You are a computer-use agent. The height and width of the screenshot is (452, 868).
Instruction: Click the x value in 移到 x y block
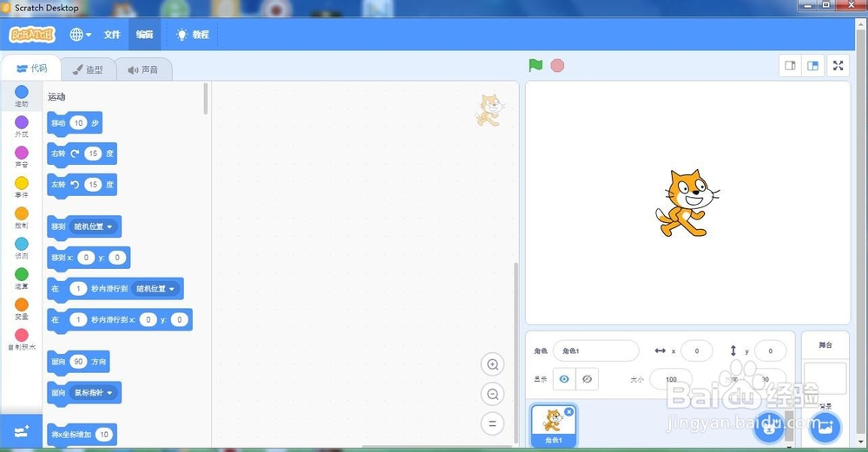[86, 258]
